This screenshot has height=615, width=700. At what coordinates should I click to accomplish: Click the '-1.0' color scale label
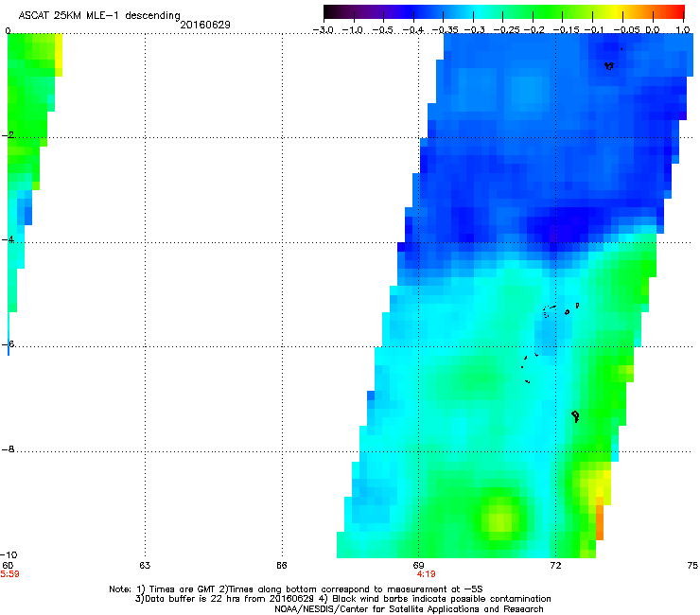(x=353, y=30)
